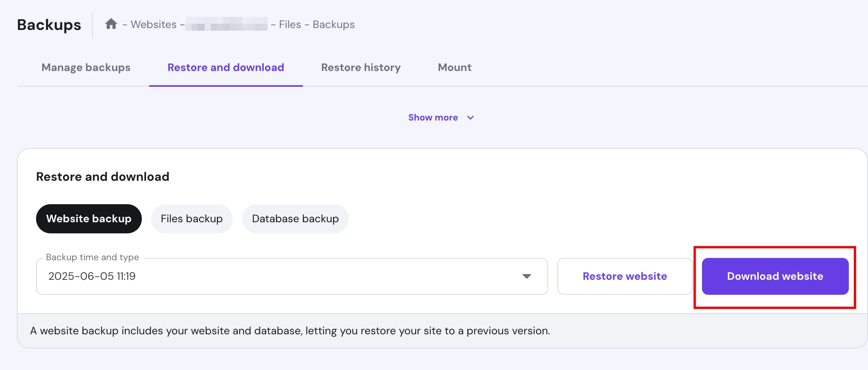Click the 2025-06-05 11:19 backup value
The height and width of the screenshot is (370, 868).
coord(92,276)
